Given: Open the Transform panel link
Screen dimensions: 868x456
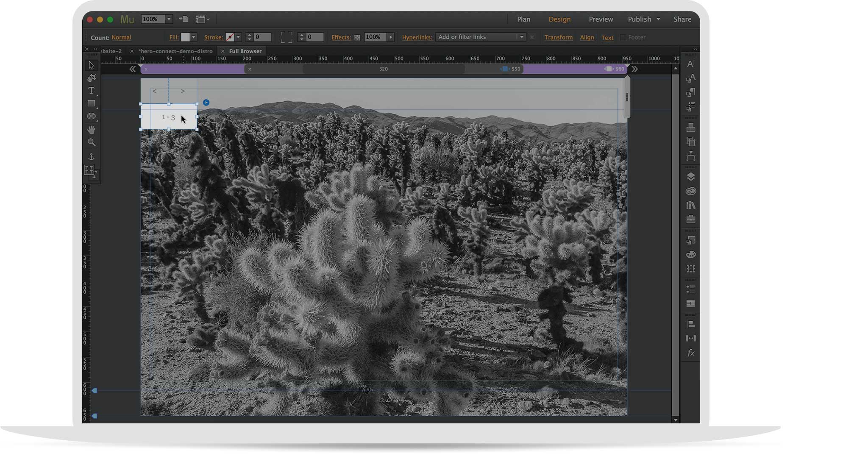Looking at the screenshot, I should [x=558, y=37].
